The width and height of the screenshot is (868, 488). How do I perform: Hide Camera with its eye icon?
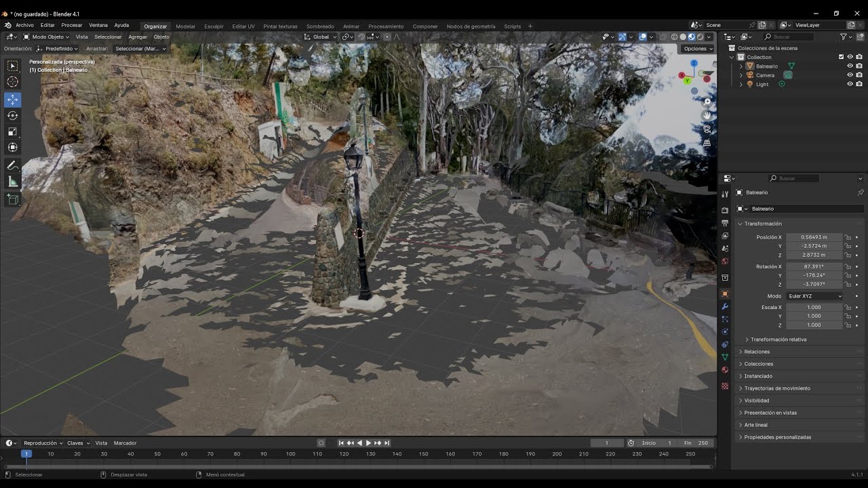(x=850, y=75)
